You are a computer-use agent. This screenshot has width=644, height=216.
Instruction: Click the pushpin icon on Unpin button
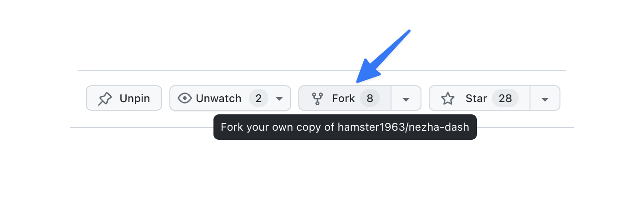coord(105,98)
